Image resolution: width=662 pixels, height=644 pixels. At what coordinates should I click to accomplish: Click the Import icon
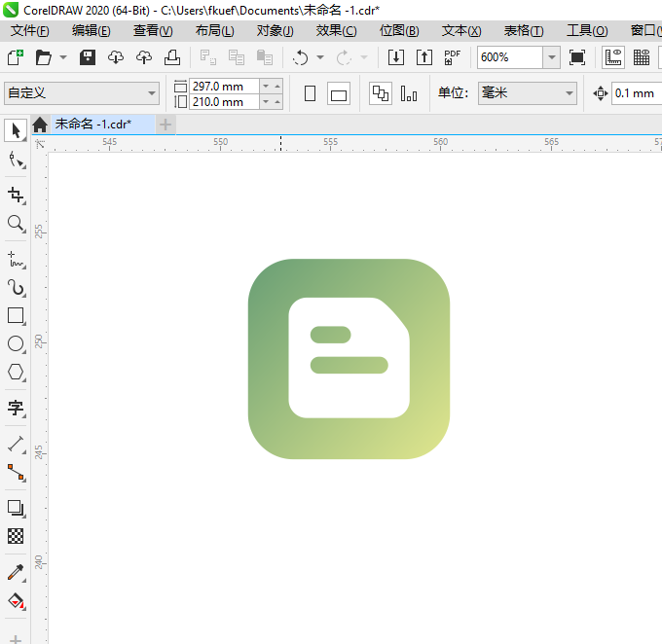click(396, 57)
